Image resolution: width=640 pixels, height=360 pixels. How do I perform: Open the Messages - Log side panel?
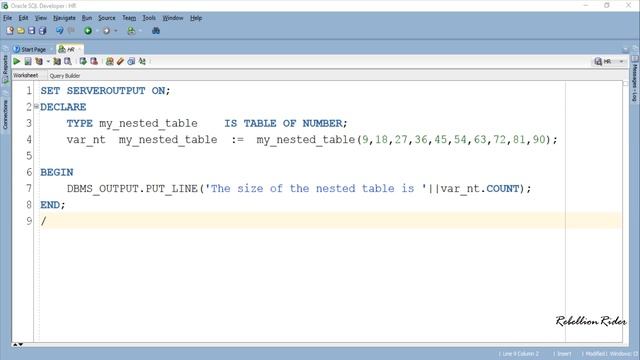click(635, 79)
